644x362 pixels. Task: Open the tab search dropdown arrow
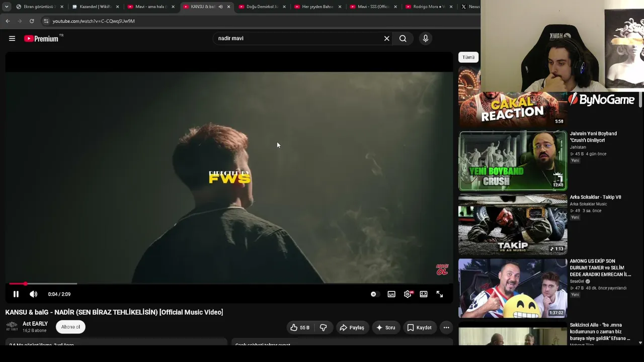(x=7, y=7)
